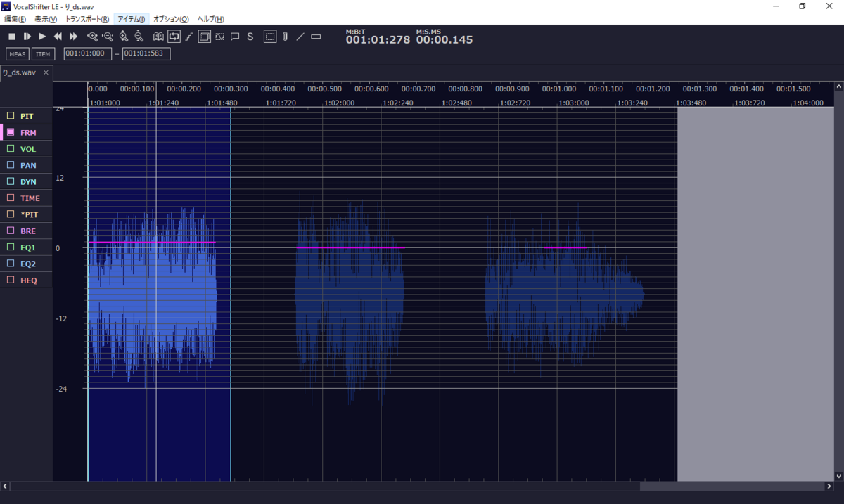844x504 pixels.
Task: Open the 表示(V) menu
Action: coord(46,19)
